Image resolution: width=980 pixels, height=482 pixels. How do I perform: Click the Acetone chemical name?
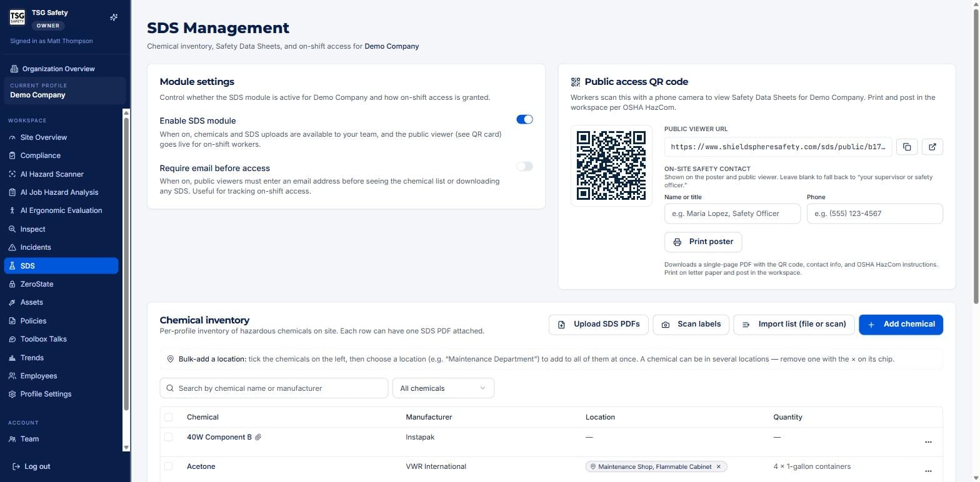(x=201, y=466)
